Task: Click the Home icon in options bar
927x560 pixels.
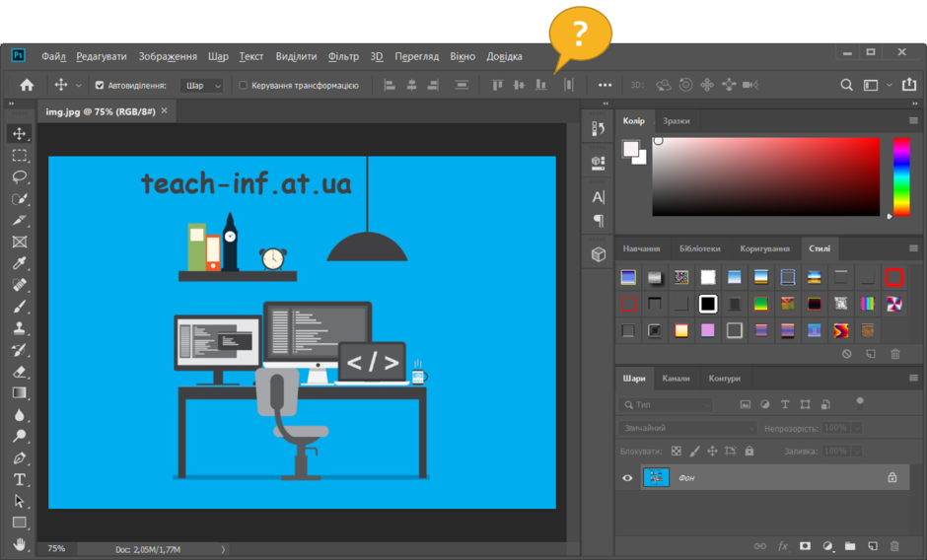Action: [27, 85]
